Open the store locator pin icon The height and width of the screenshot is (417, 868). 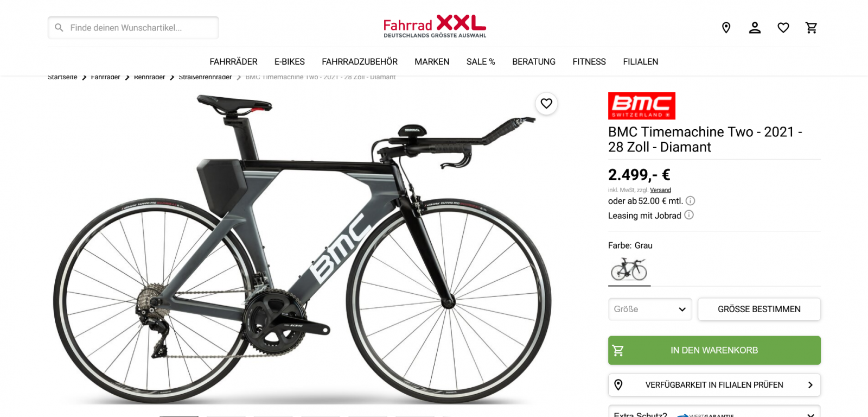(x=726, y=28)
